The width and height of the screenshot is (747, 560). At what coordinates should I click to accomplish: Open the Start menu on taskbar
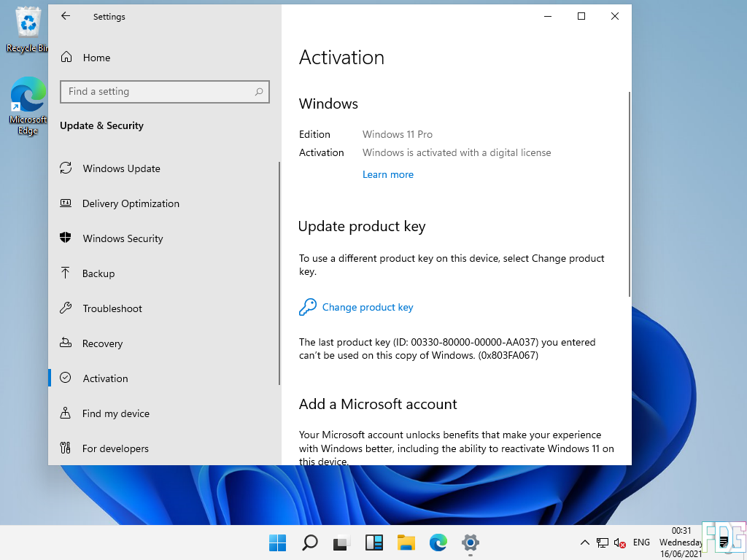pyautogui.click(x=278, y=542)
